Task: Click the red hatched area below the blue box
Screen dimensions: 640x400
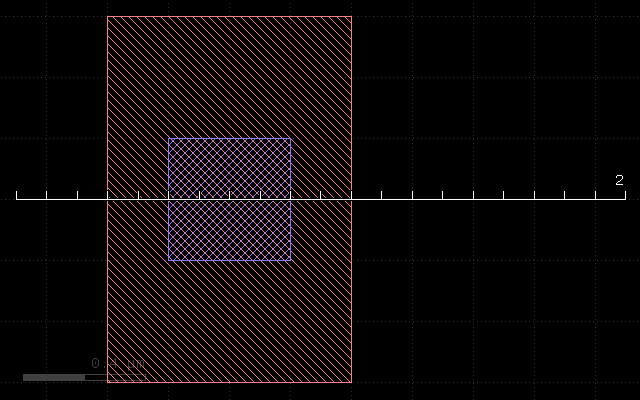Action: pos(229,320)
